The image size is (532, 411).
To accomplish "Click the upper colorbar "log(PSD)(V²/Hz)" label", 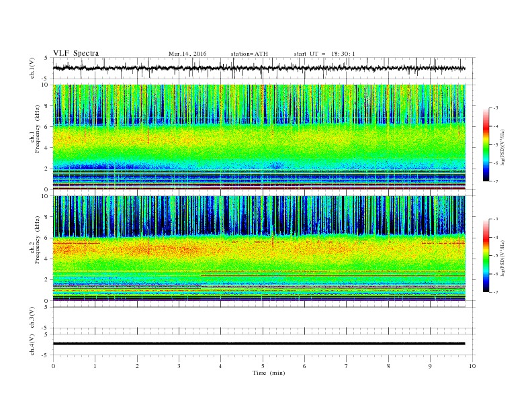I will [503, 148].
